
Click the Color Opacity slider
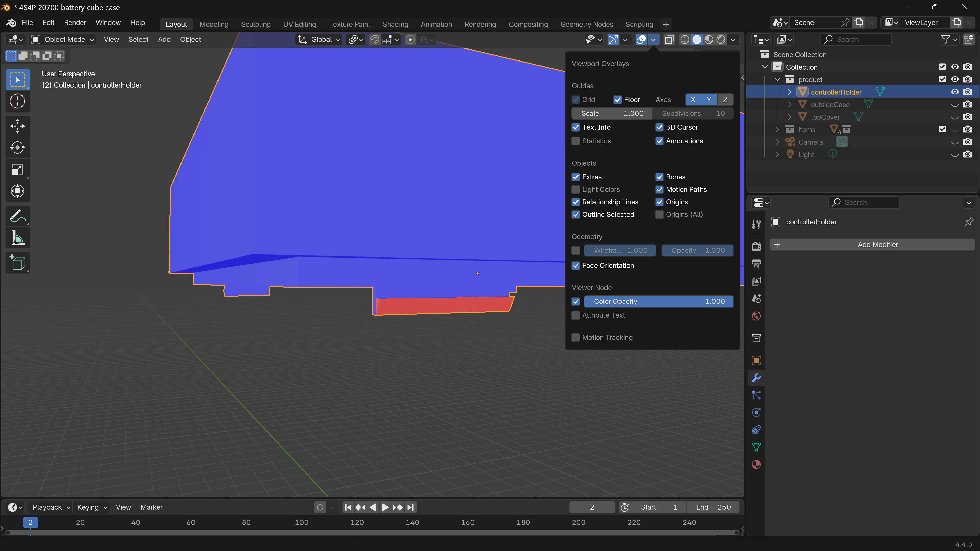(x=659, y=302)
